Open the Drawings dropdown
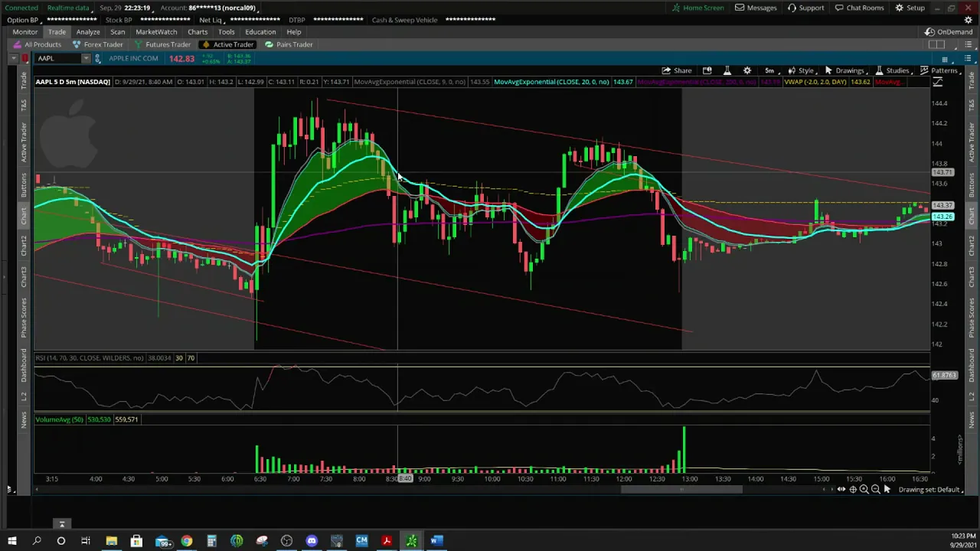This screenshot has width=980, height=551. pyautogui.click(x=845, y=70)
